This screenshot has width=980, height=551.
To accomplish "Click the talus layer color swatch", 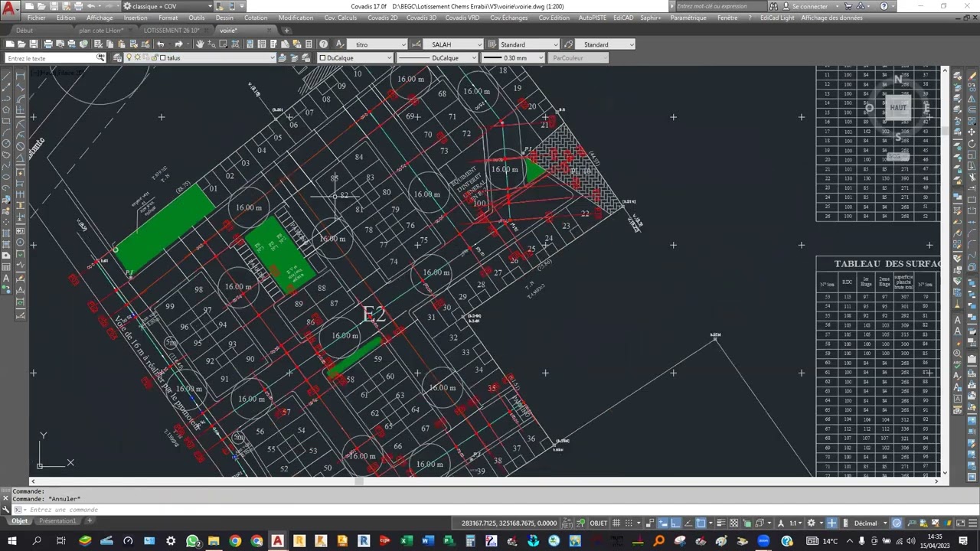I will click(162, 58).
